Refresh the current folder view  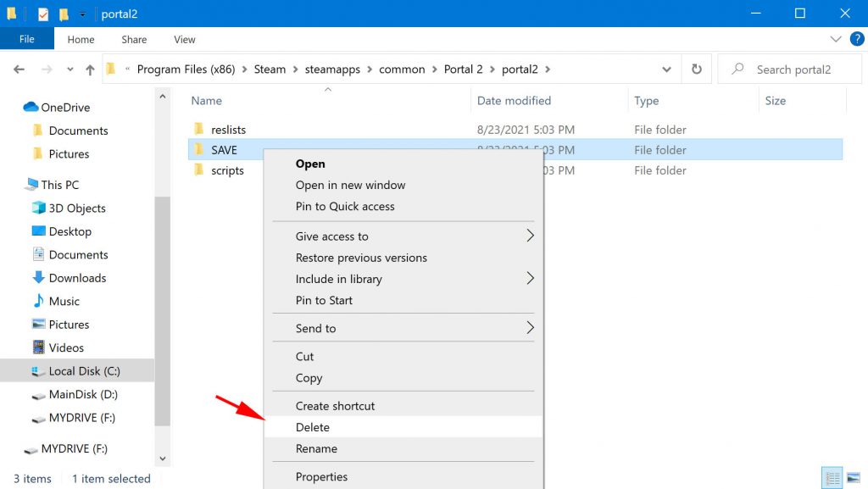tap(697, 69)
